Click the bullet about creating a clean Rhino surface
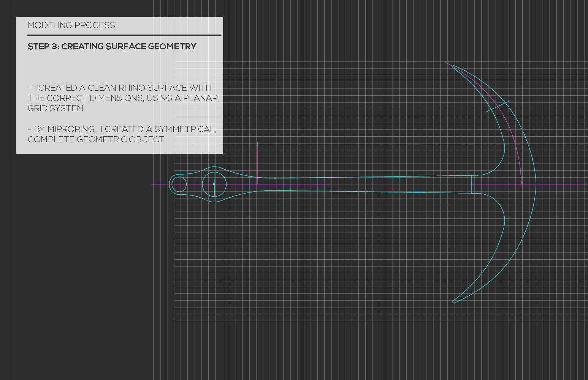Image resolution: width=588 pixels, height=380 pixels. coord(122,98)
